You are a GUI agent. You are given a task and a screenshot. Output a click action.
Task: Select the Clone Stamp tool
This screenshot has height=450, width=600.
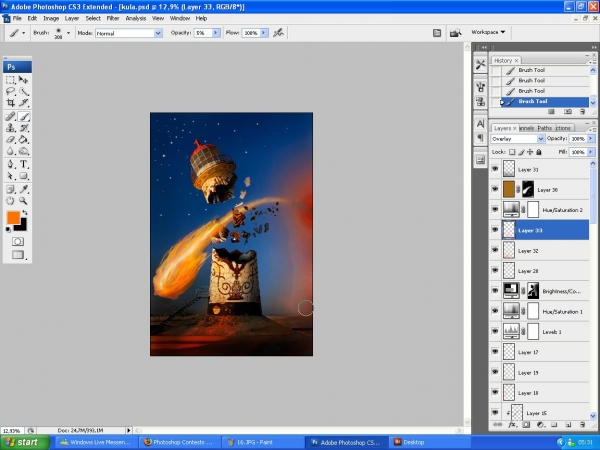10,128
